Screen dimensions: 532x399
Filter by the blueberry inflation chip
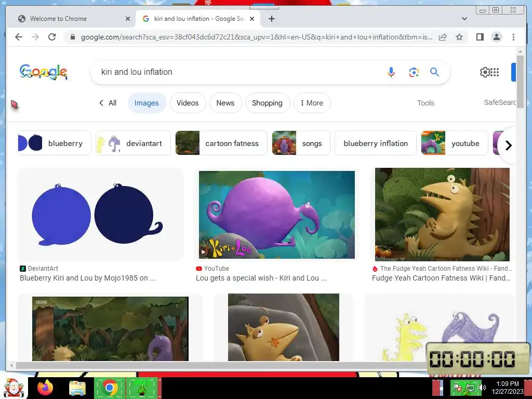(x=376, y=143)
